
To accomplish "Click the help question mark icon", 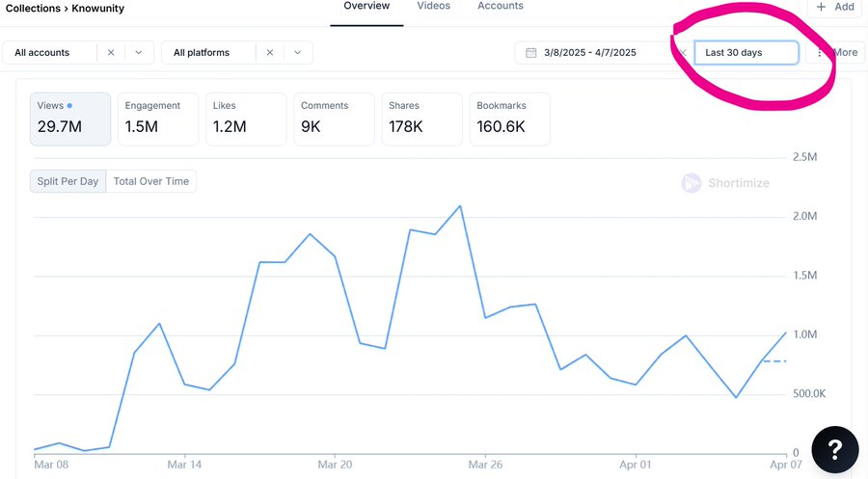I will click(x=834, y=449).
